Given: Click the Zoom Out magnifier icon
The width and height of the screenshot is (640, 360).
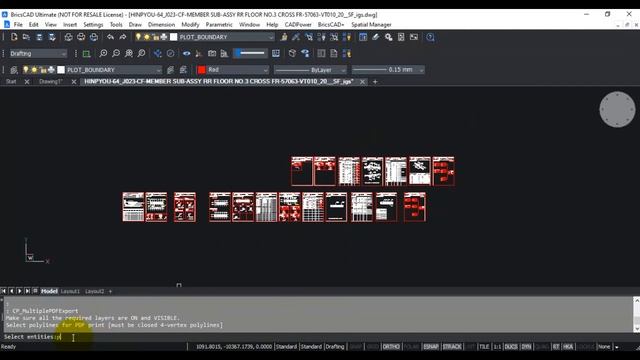Looking at the screenshot, I should [116, 53].
